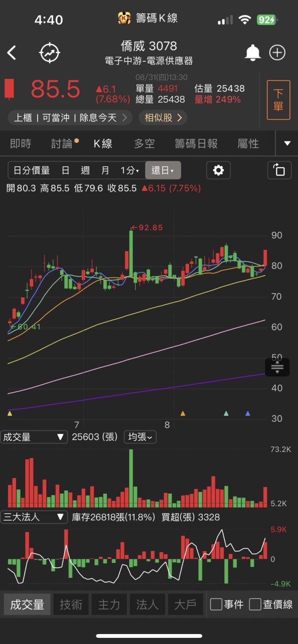Select the 週 weekly period
Screen dimensions: 298x644
pos(85,170)
